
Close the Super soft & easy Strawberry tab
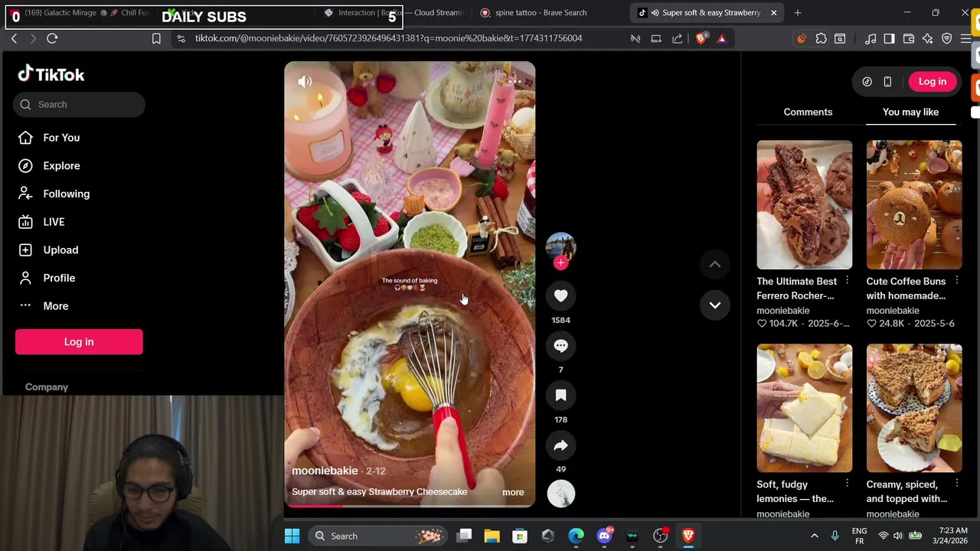click(x=773, y=13)
